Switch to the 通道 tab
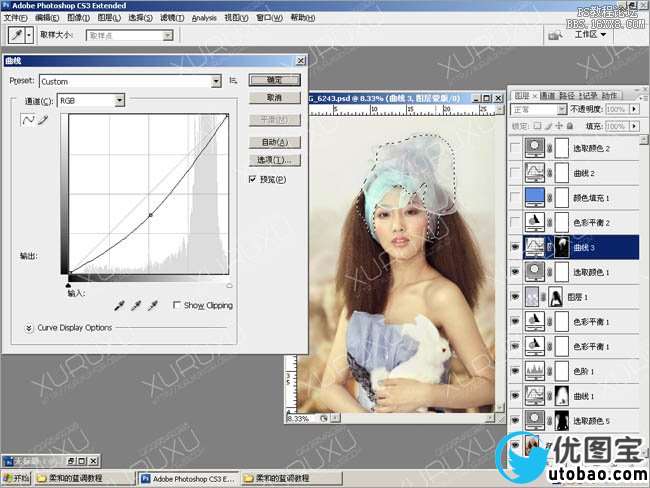Image resolution: width=650 pixels, height=488 pixels. pyautogui.click(x=547, y=96)
